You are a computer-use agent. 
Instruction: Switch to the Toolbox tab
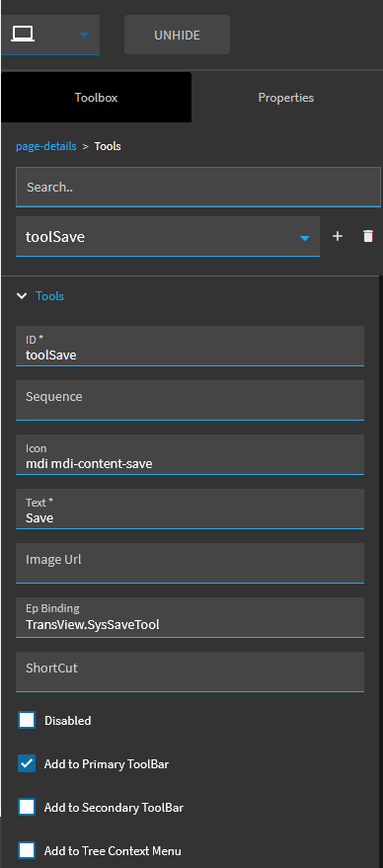tap(97, 98)
